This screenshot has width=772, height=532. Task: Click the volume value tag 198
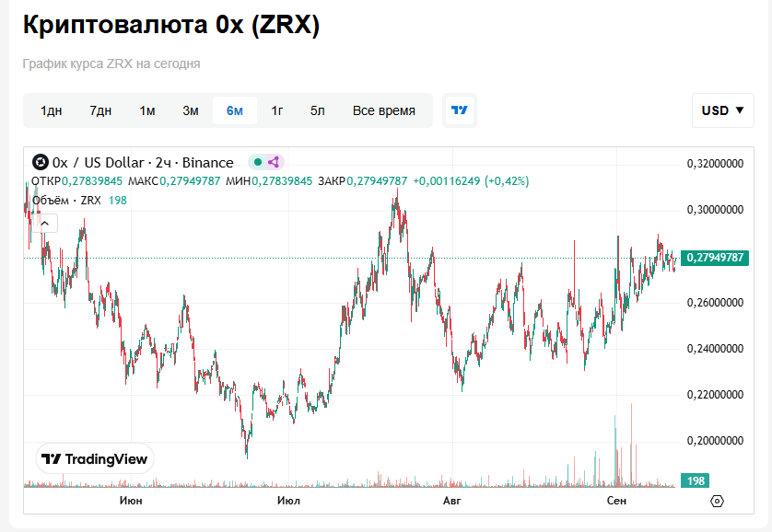coord(696,480)
